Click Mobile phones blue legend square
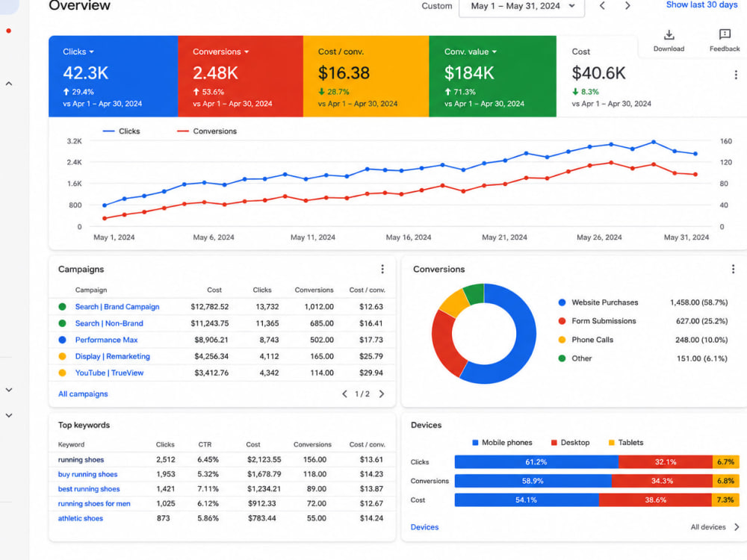Screen dimensions: 747x560 tap(475, 442)
